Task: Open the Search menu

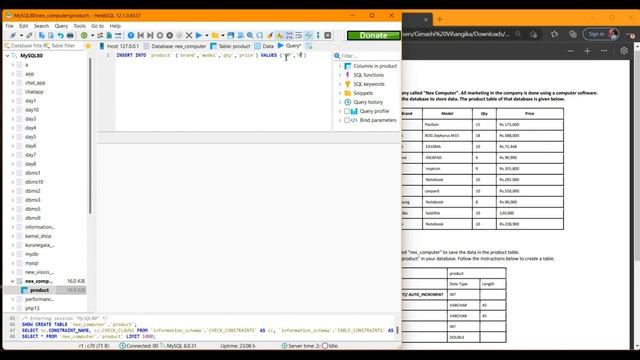Action: tap(41, 26)
